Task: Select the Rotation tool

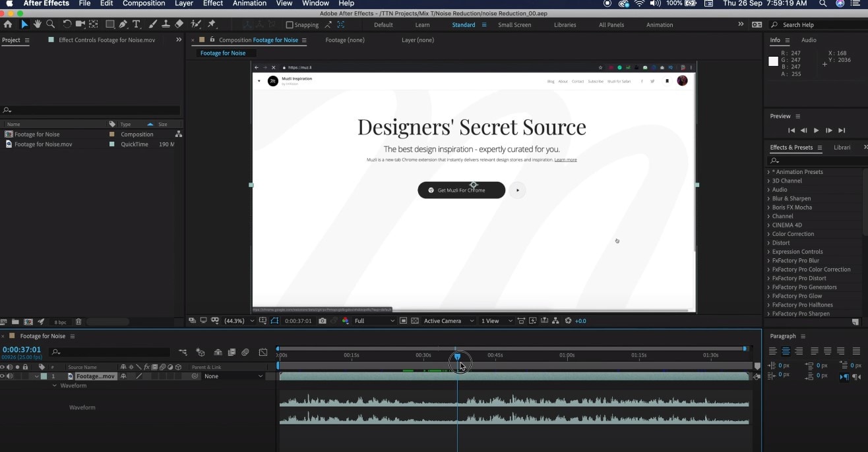Action: click(67, 24)
